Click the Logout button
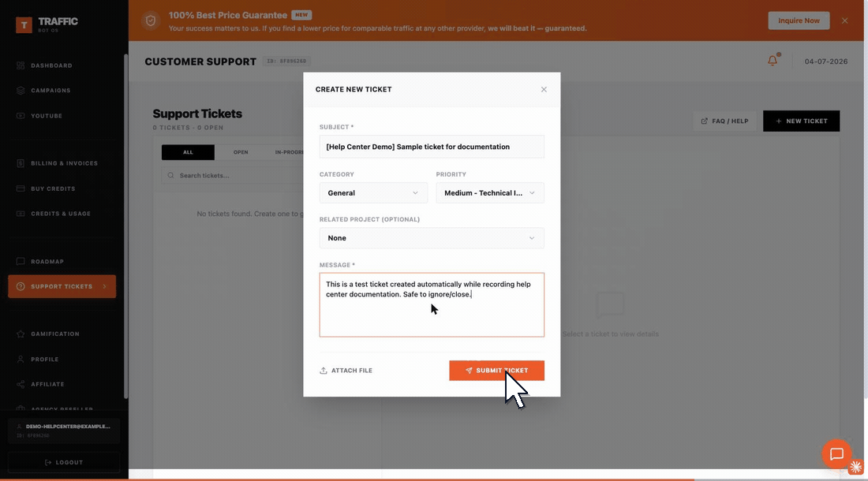The image size is (868, 481). (64, 462)
